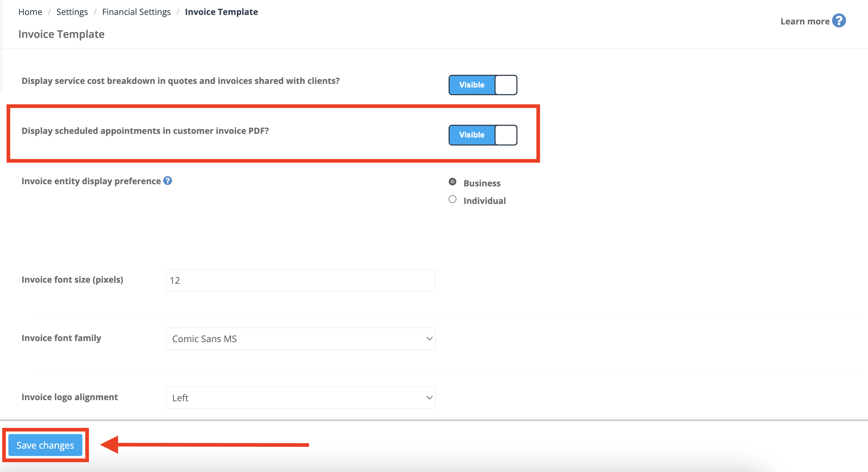The width and height of the screenshot is (868, 472).
Task: Open the Learn more help icon
Action: pyautogui.click(x=839, y=21)
